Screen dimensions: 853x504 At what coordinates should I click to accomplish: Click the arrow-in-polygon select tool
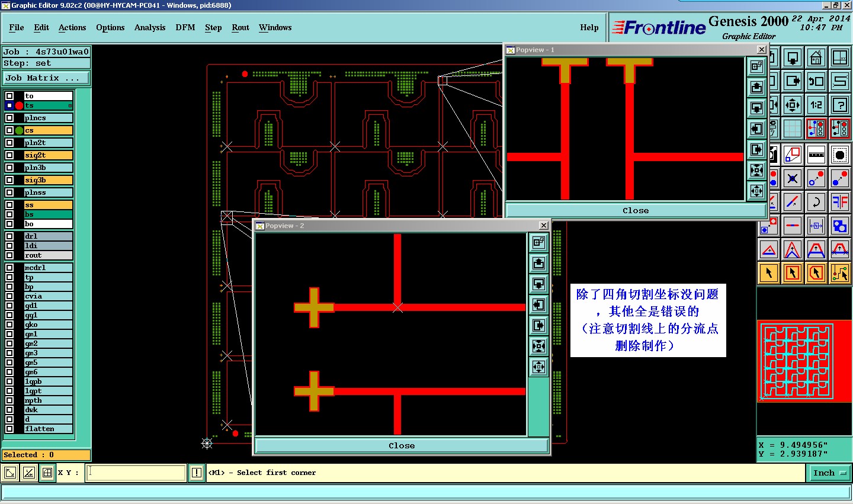click(x=816, y=273)
